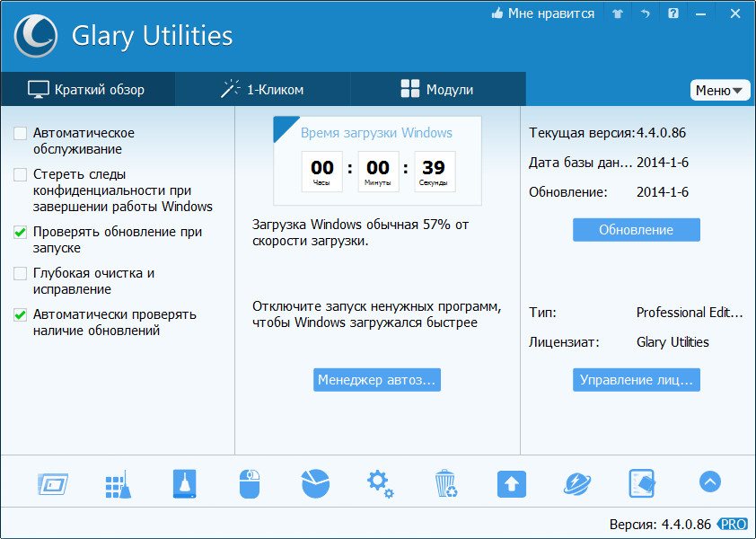Open the recycle bin Uninstall Manager icon
Screen dimensions: 756x539
[446, 483]
